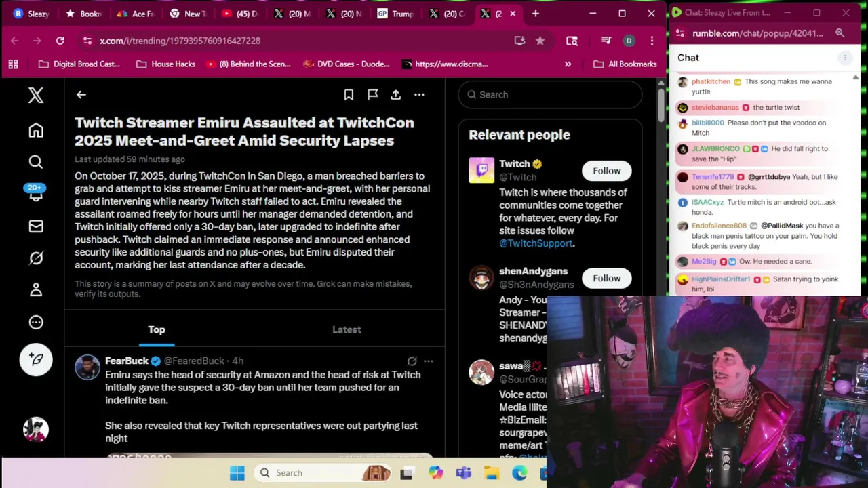The height and width of the screenshot is (488, 868).
Task: Open story more options ellipsis
Action: (419, 95)
